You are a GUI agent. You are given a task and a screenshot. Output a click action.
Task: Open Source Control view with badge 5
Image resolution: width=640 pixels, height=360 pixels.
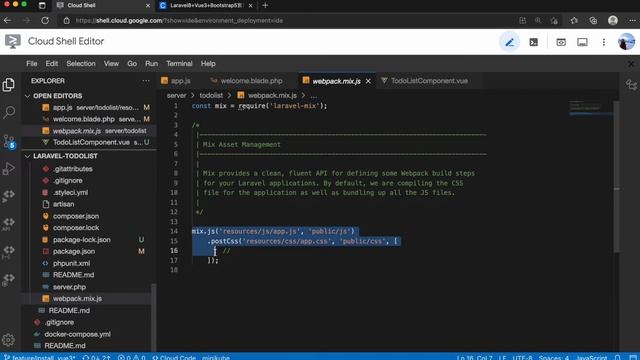pos(9,141)
